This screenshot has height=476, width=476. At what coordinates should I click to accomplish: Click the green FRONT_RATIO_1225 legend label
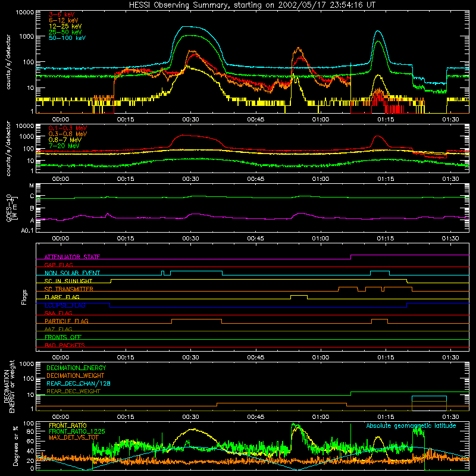coord(77,431)
